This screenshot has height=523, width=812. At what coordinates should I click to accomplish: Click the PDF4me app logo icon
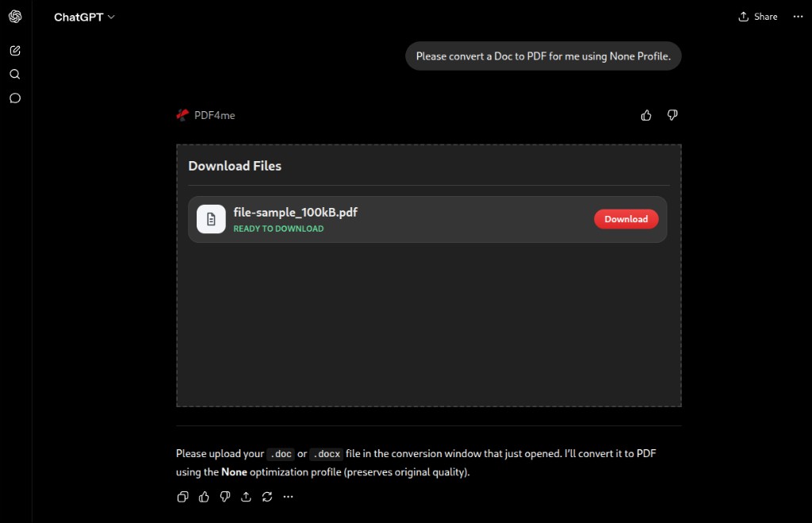coord(182,115)
